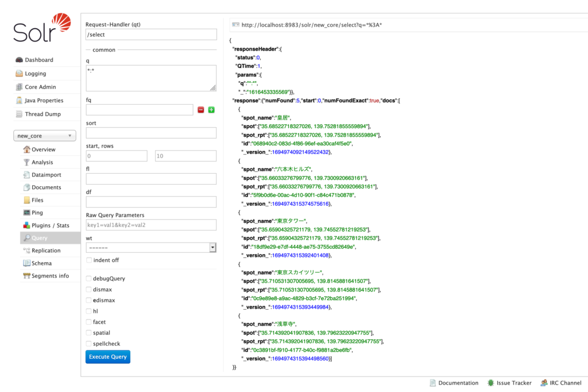Viewport: 588px width, 392px height.
Task: Open the Ping link
Action: [x=37, y=213]
